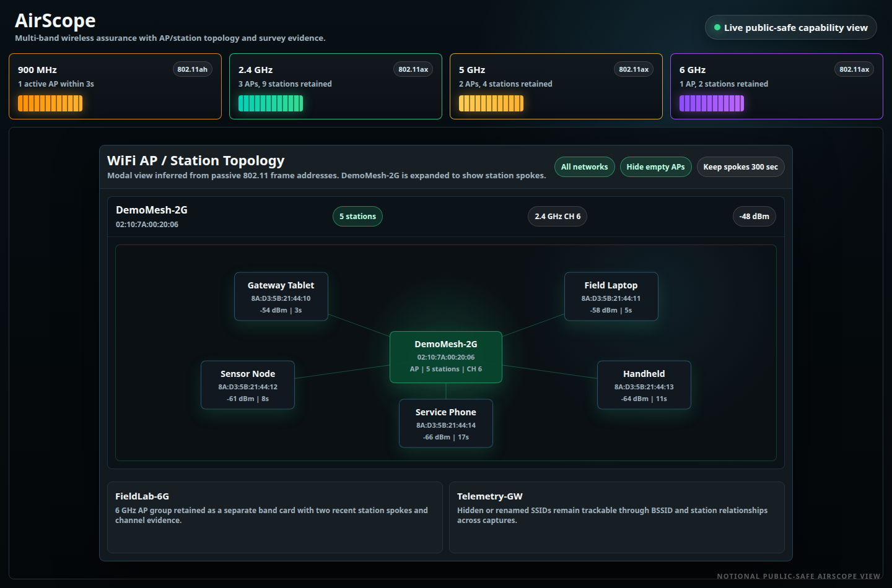Click Sensor Node MAC 8A:D3:5B:21:44:12
Image resolution: width=892 pixels, height=588 pixels.
[248, 387]
